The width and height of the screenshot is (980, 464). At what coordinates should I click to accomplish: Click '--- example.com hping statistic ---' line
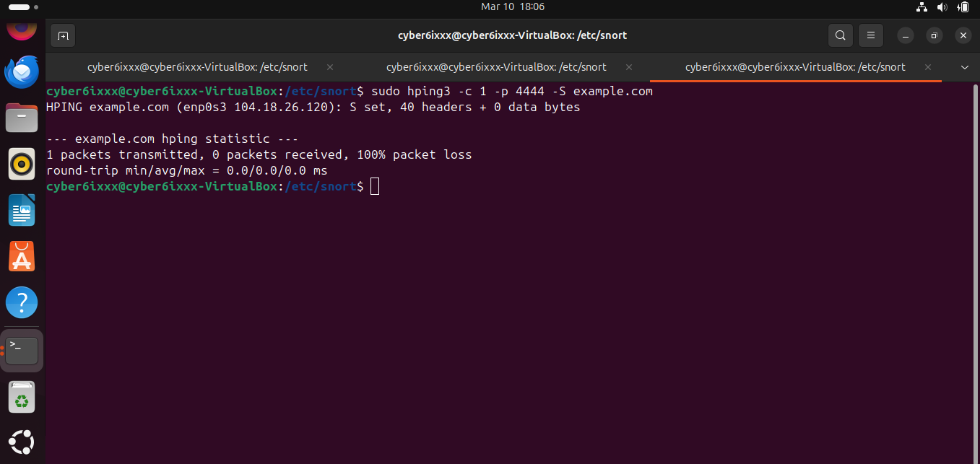pyautogui.click(x=172, y=139)
